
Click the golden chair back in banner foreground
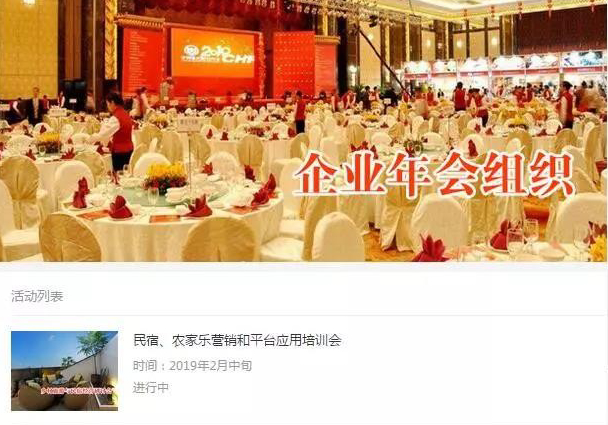69,238
